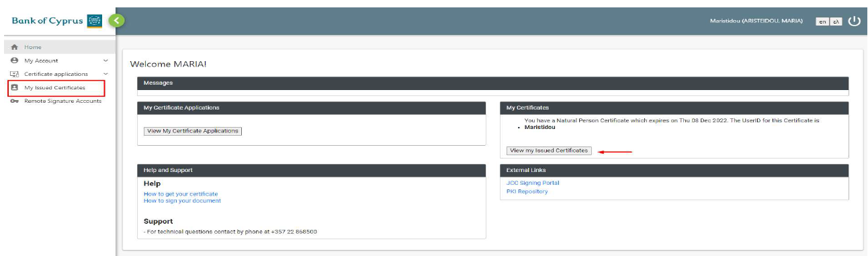Screen dimensions: 868x256
Task: Open the PKI Repository link
Action: tap(527, 191)
